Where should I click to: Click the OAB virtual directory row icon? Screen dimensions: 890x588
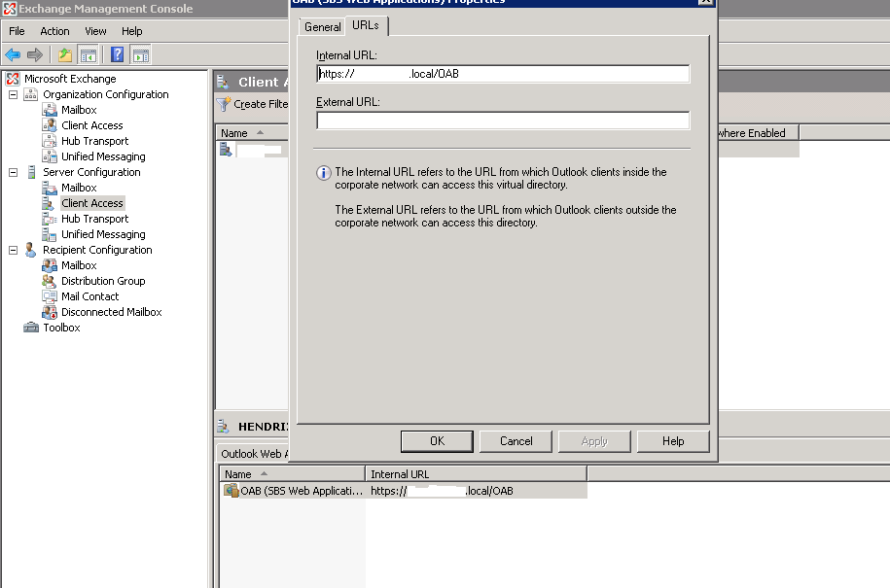tap(231, 491)
